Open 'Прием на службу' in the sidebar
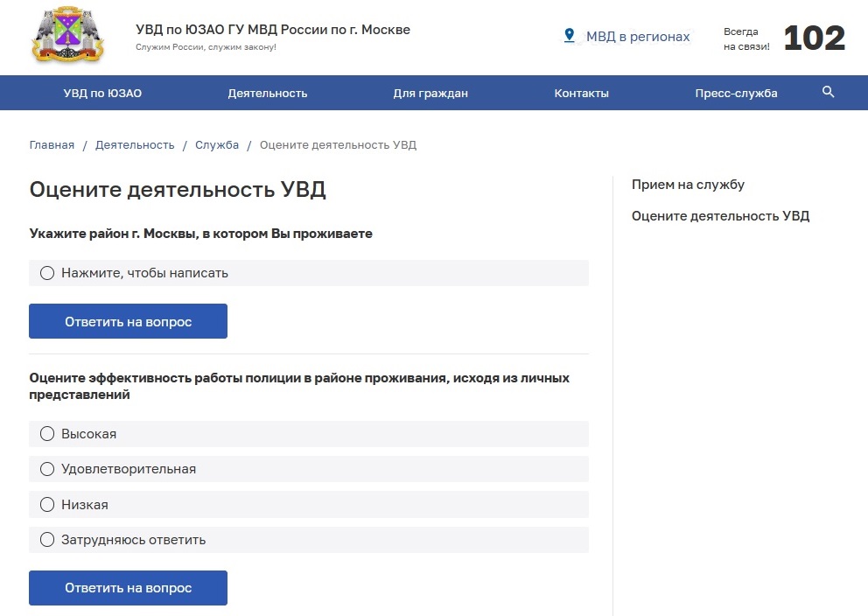868x616 pixels. (688, 185)
